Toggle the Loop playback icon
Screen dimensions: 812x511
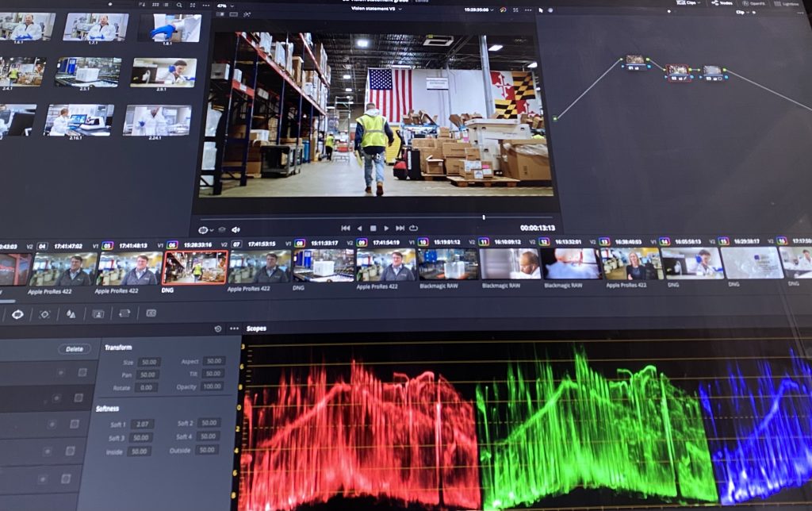coord(413,229)
